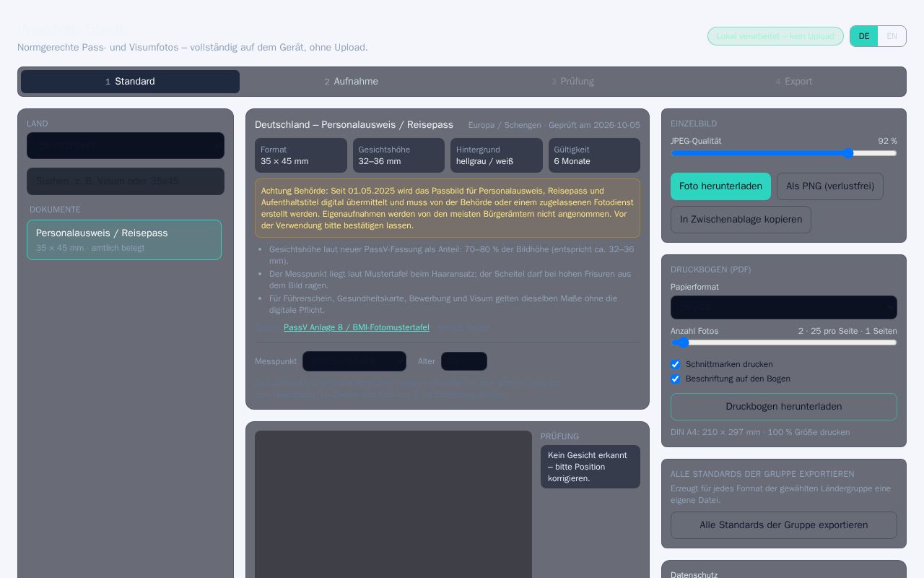The width and height of the screenshot is (924, 578).
Task: Open the Land country dropdown
Action: click(x=126, y=145)
